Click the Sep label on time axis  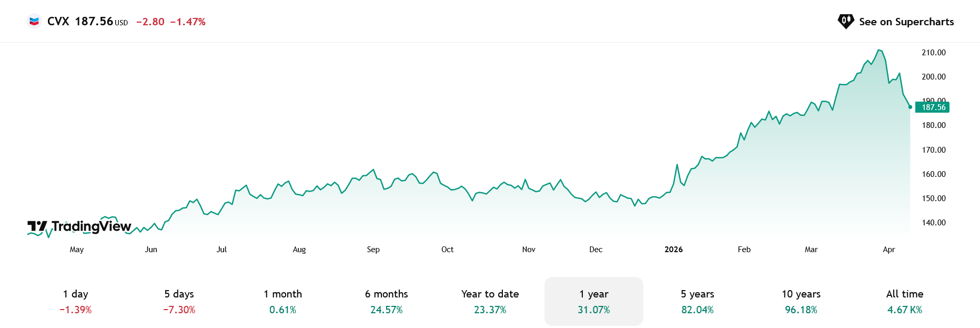373,250
